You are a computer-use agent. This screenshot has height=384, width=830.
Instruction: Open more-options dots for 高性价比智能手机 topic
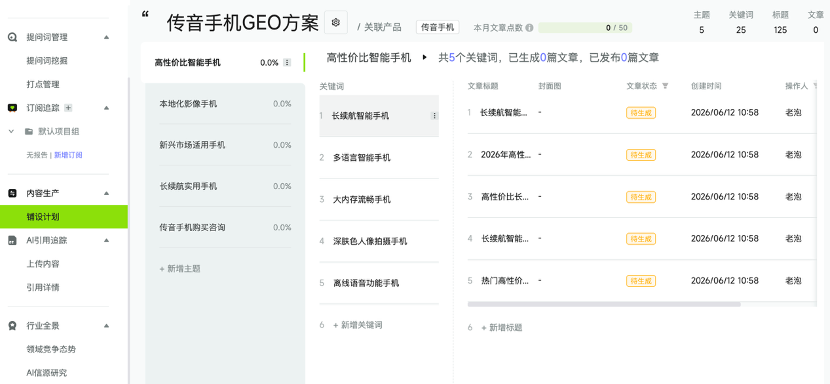tap(287, 62)
